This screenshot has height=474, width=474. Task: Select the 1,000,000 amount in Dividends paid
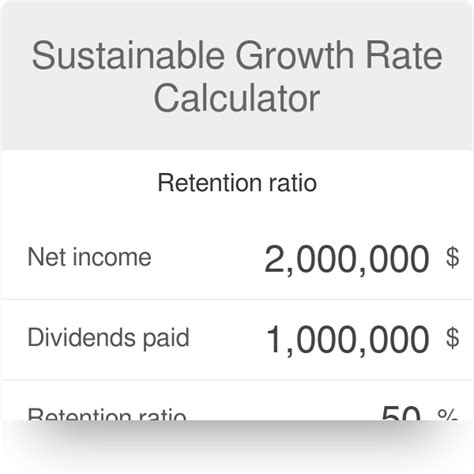click(x=348, y=340)
